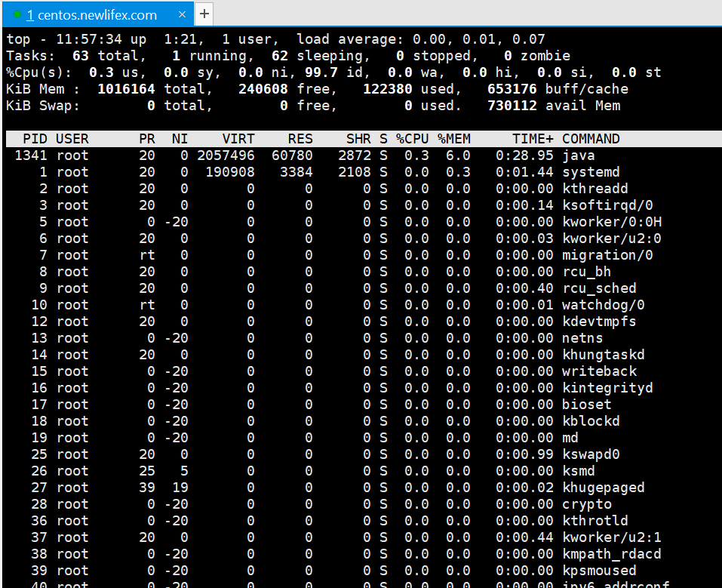Click the 653176 buff/cache value
The height and width of the screenshot is (588, 722).
tap(512, 89)
